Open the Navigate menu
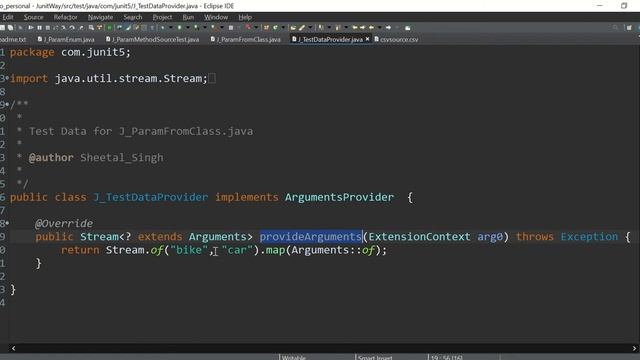The image size is (640, 360). [x=100, y=17]
